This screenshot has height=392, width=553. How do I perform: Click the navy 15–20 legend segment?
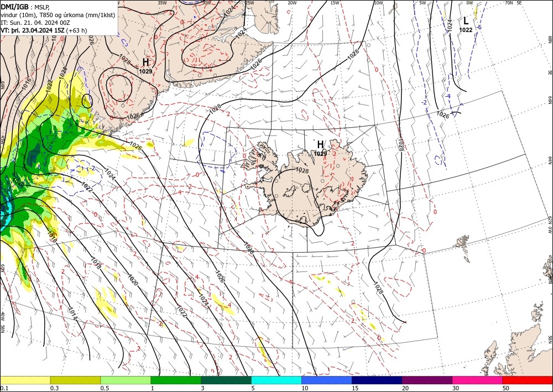click(377, 380)
